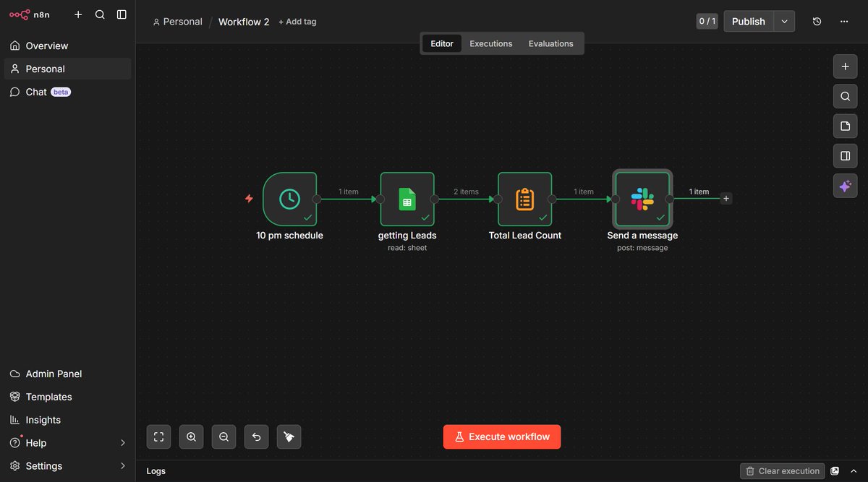Open the Publish dropdown arrow

[x=784, y=21]
